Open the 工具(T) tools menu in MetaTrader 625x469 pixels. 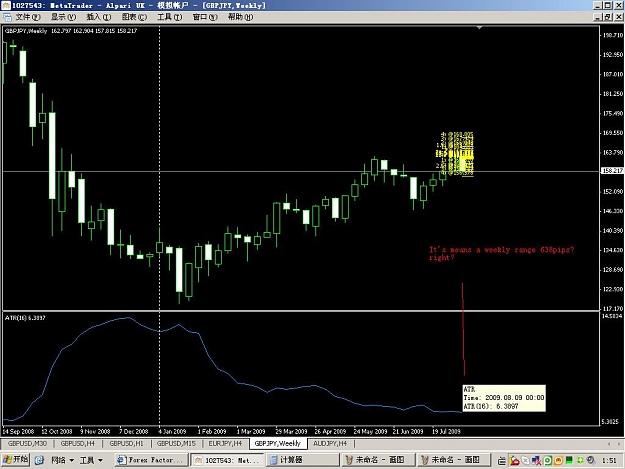169,17
